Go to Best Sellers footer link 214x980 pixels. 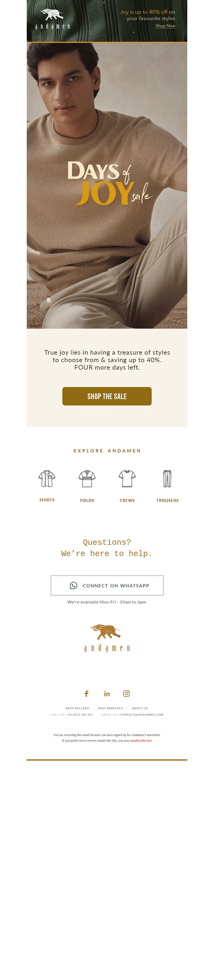coord(77,708)
